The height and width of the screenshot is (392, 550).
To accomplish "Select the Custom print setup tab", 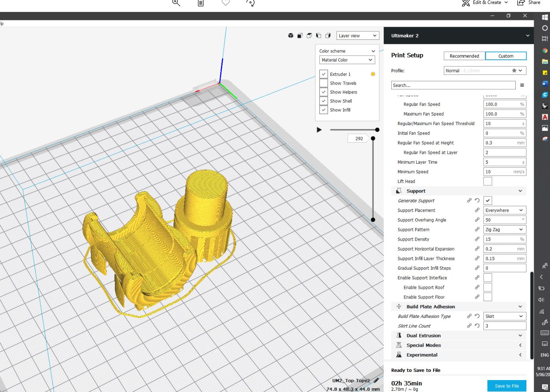I will (x=506, y=56).
